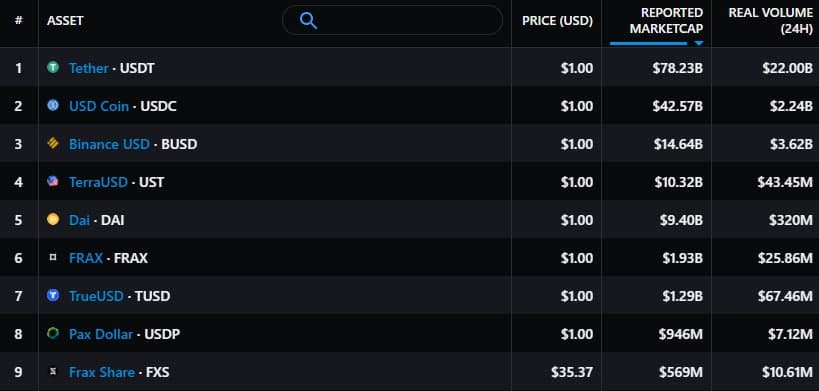Open the Pax Dollar asset link
The width and height of the screenshot is (819, 391).
click(101, 334)
